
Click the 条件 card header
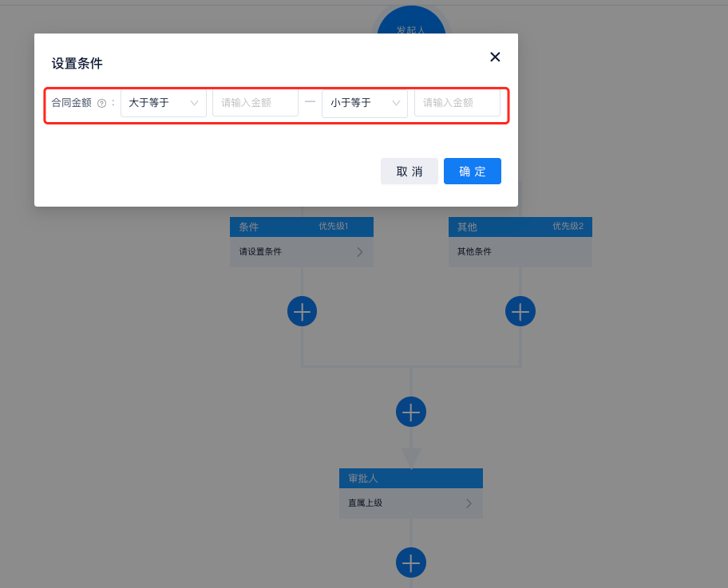coord(271,227)
